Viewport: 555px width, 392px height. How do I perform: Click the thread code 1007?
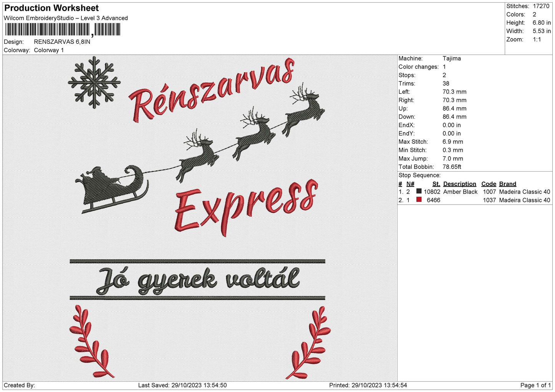click(x=489, y=192)
